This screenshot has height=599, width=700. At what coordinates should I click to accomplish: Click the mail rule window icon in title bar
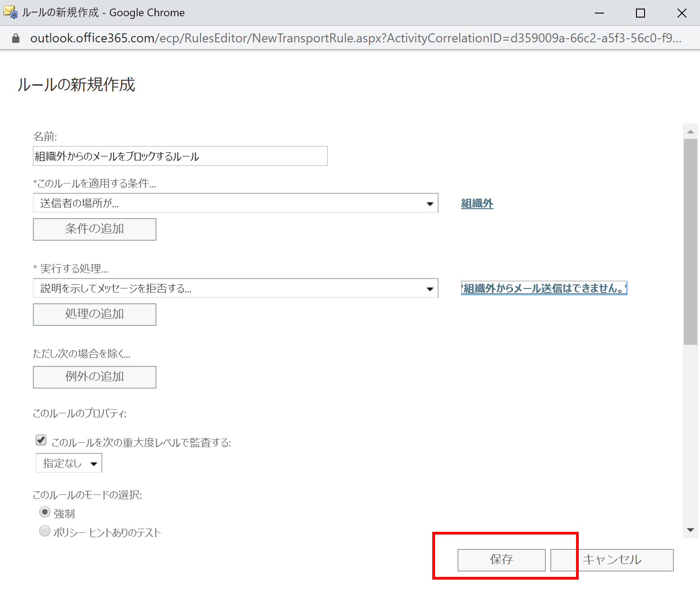(10, 12)
